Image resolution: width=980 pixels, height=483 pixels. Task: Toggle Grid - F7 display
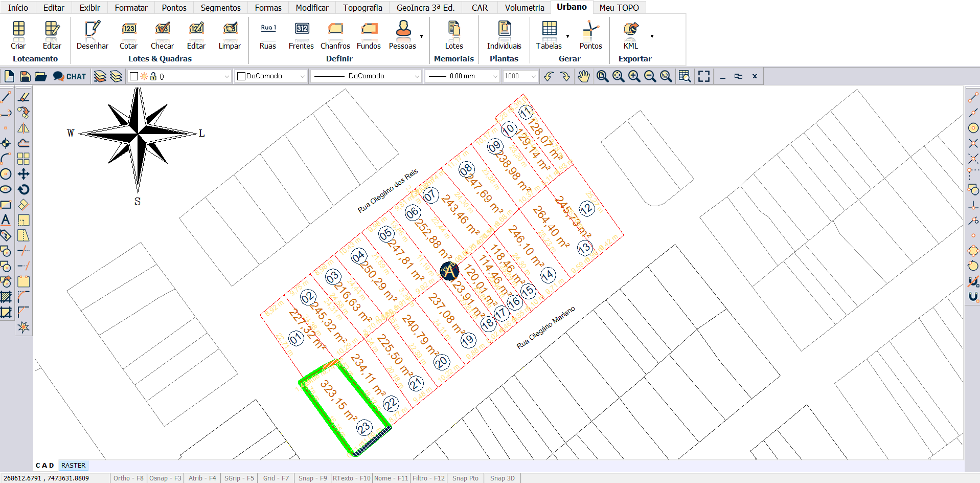276,478
